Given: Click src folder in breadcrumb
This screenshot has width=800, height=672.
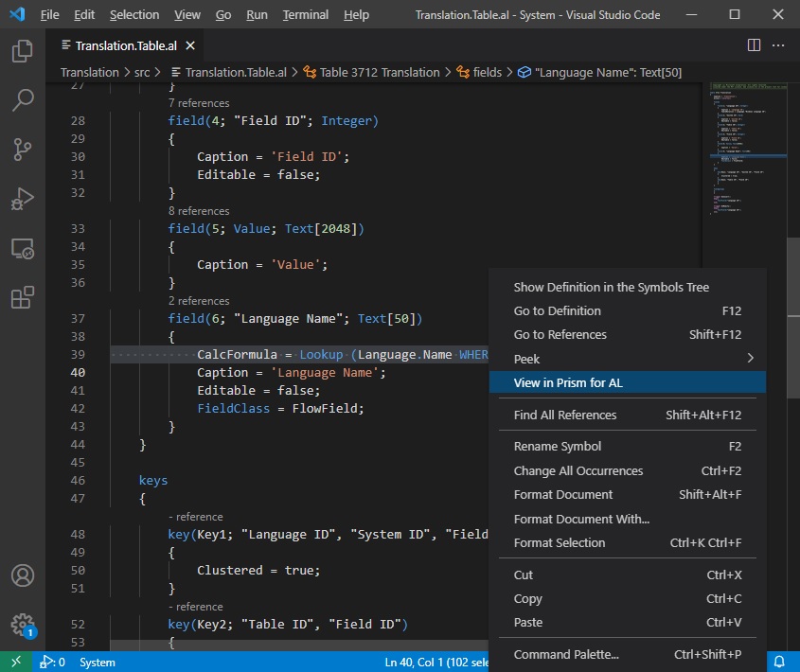Looking at the screenshot, I should 142,73.
